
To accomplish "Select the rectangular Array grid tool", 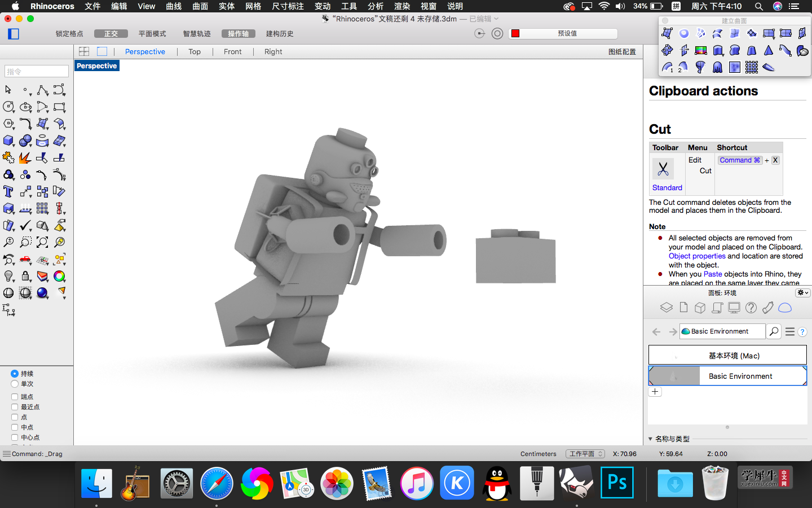I will click(x=42, y=208).
